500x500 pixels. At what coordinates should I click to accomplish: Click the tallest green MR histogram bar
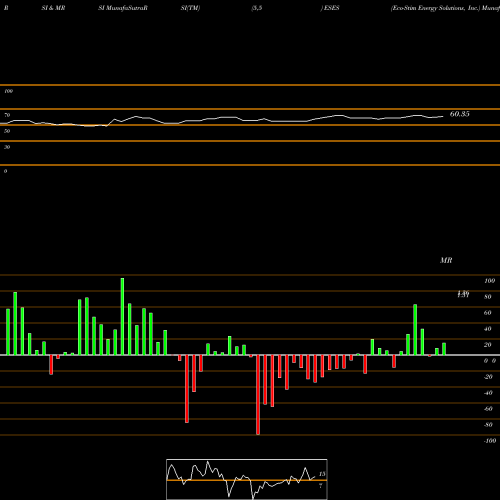(x=122, y=316)
